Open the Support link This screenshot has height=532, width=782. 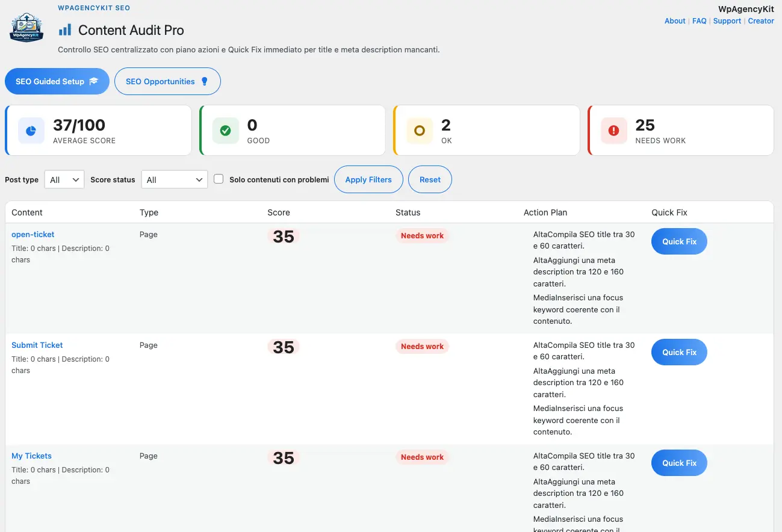[727, 20]
